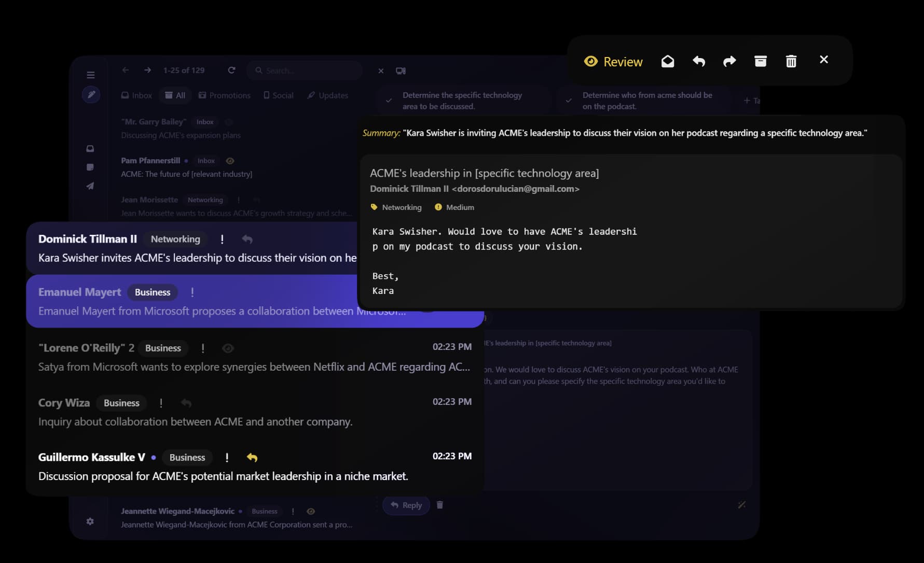Select the Review option in the floating toolbar
Image resolution: width=924 pixels, height=563 pixels.
[x=613, y=61]
